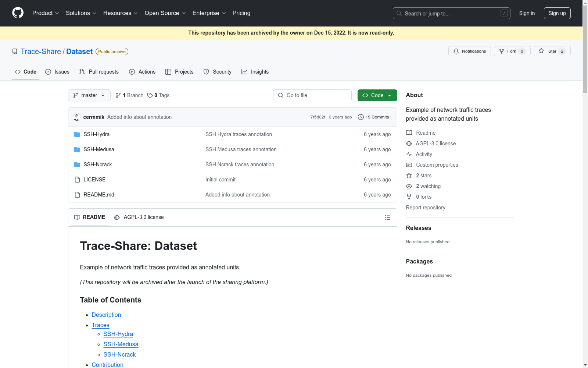Open the Dataset repository name link

(x=79, y=52)
